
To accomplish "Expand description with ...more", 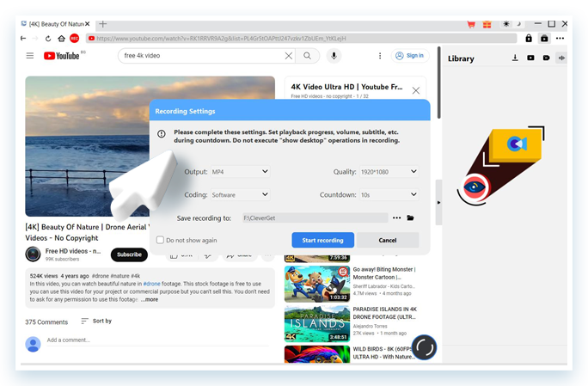I will [x=150, y=299].
